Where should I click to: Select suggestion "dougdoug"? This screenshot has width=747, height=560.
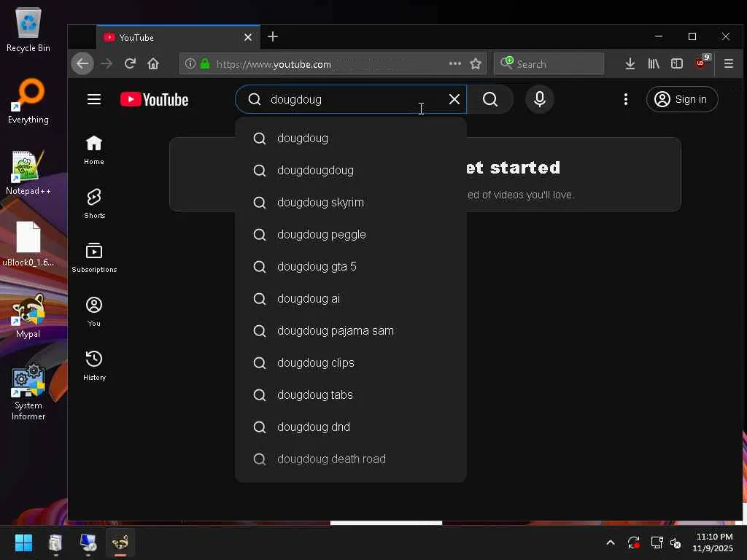pyautogui.click(x=351, y=138)
